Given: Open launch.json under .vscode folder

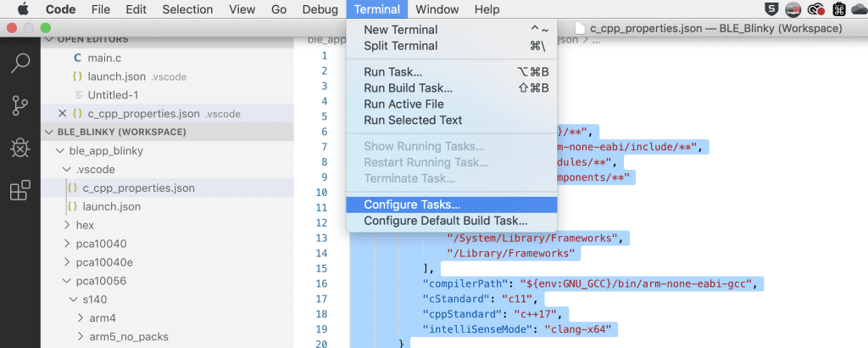Looking at the screenshot, I should (111, 207).
